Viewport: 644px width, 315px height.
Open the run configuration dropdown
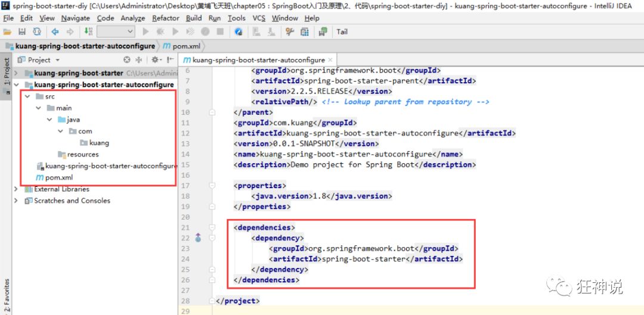(116, 32)
